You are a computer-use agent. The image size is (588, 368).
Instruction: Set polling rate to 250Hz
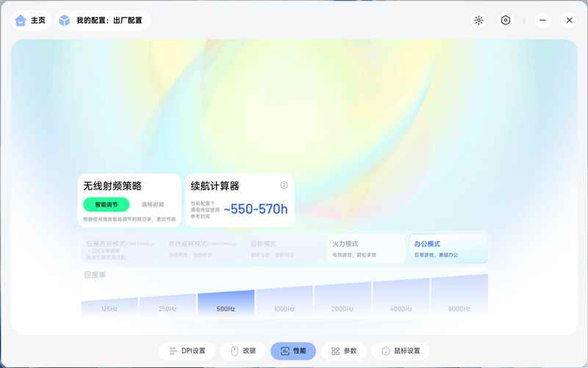pyautogui.click(x=168, y=304)
